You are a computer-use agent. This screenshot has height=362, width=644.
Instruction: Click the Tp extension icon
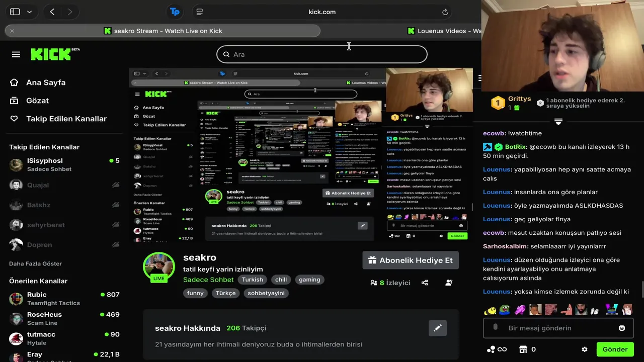tap(175, 12)
